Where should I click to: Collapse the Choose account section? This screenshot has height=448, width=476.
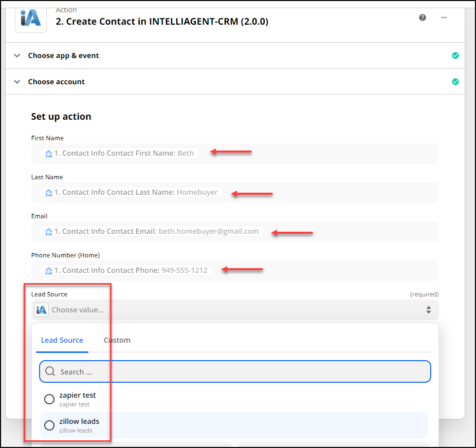17,82
